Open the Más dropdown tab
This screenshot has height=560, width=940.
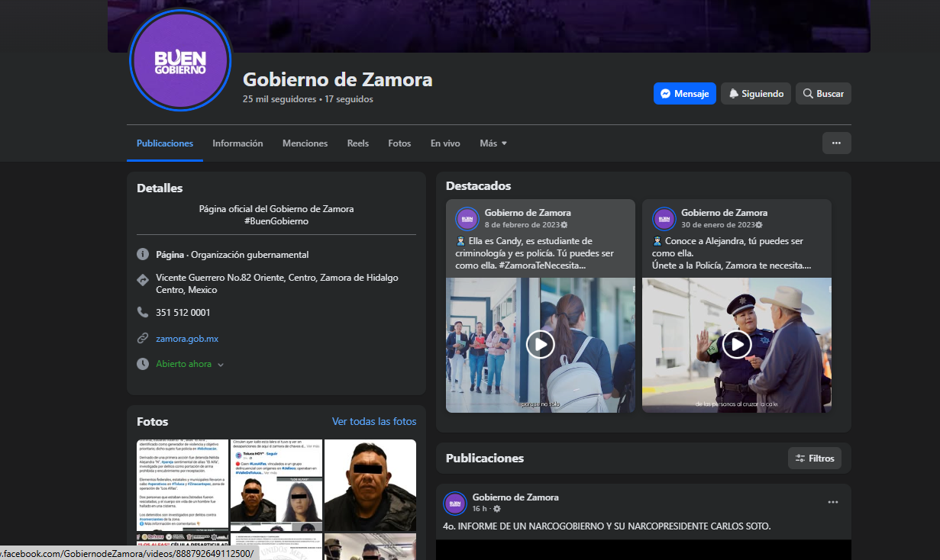493,143
